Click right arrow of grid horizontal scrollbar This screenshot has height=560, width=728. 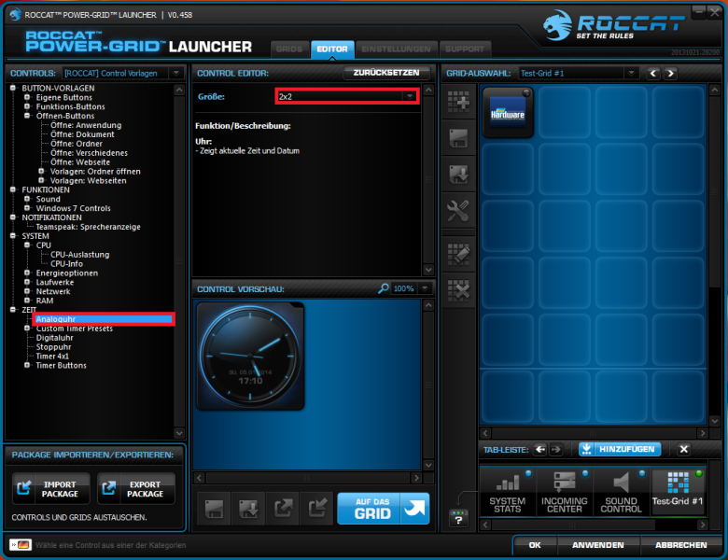tap(702, 433)
